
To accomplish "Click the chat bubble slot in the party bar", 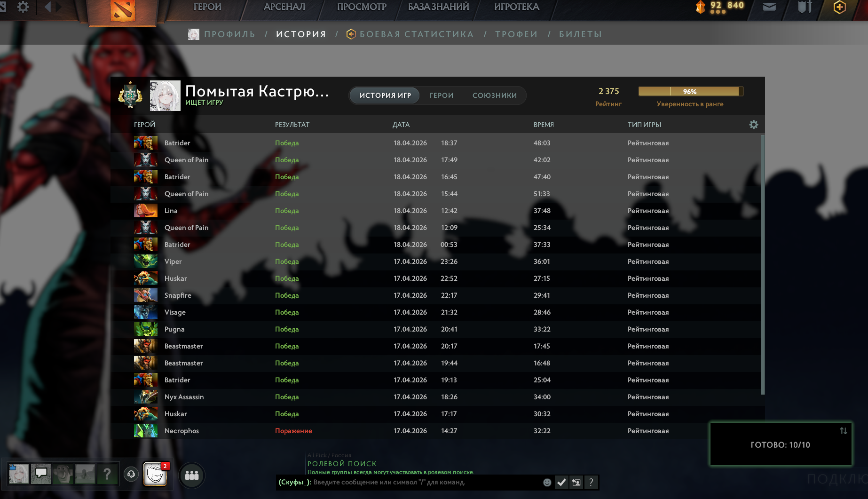I will tap(41, 474).
